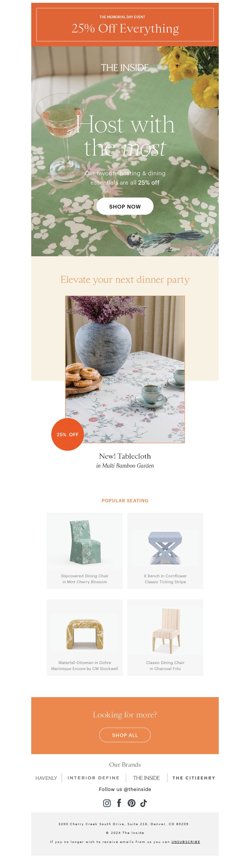This screenshot has height=868, width=250.
Task: Open the Pinterest icon link
Action: pyautogui.click(x=132, y=803)
